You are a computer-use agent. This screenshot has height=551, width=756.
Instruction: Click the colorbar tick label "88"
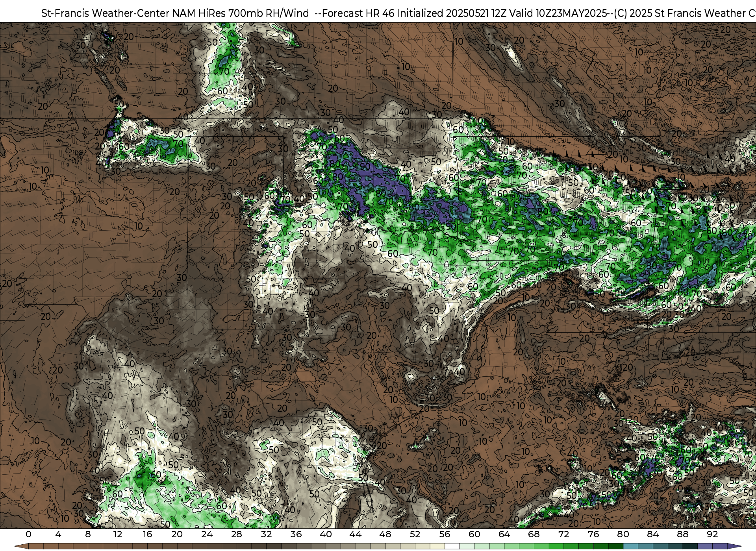coord(682,534)
